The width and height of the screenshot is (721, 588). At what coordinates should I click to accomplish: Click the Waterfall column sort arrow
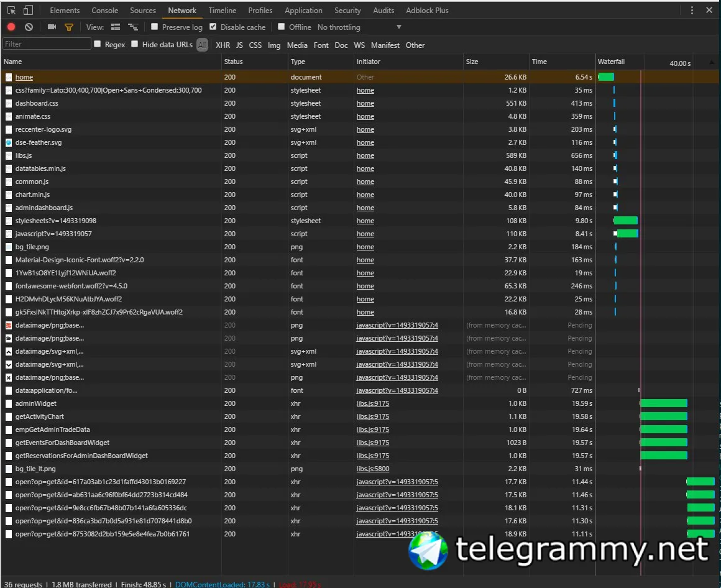712,62
